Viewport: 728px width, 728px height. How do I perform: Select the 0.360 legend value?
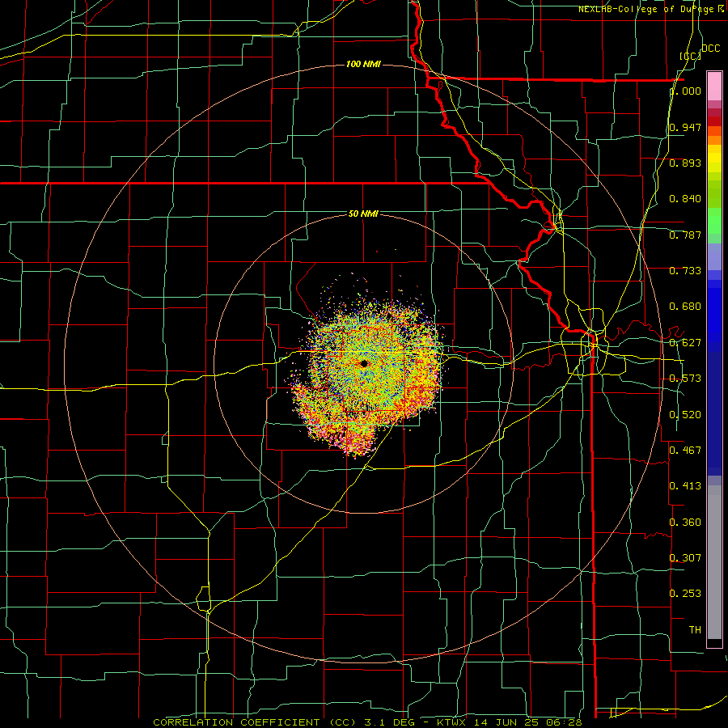point(685,523)
